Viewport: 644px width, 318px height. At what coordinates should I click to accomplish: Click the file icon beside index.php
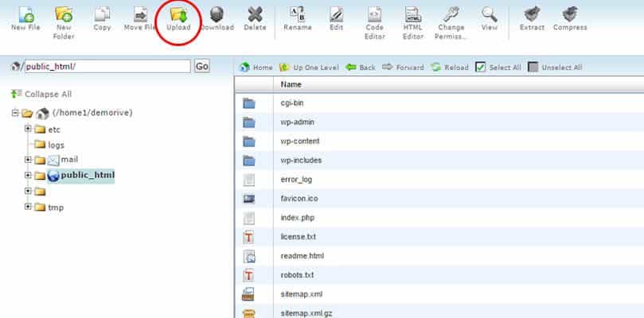(x=249, y=218)
